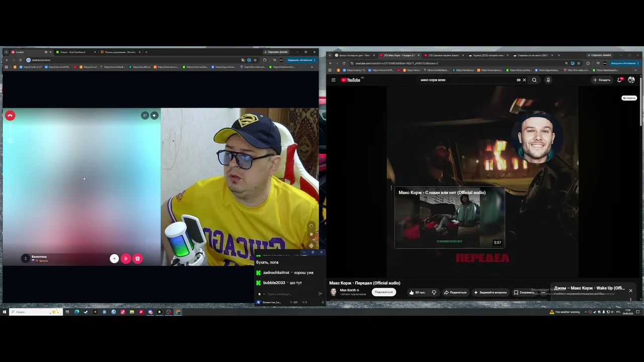Open the Max Korzh channel name link
This screenshot has width=644, height=362.
[347, 290]
